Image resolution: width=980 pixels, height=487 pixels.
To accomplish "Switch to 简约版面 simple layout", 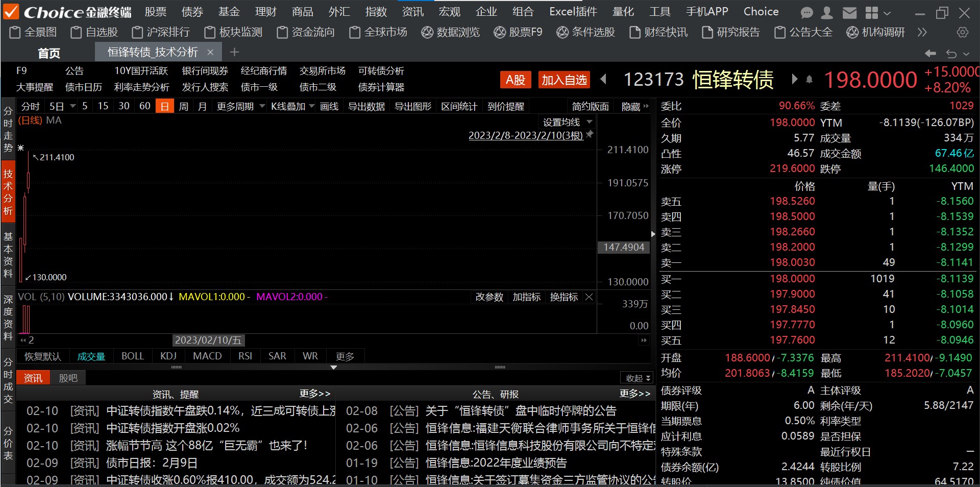I will (x=590, y=107).
